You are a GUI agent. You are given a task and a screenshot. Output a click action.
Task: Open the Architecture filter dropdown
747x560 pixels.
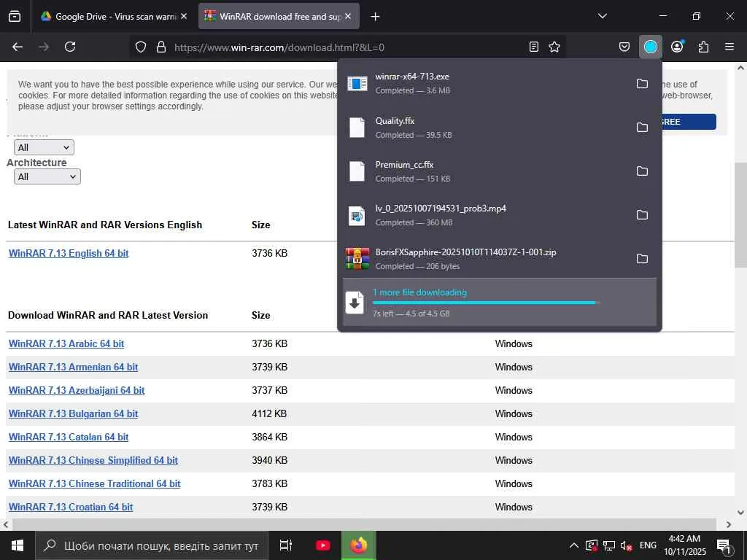coord(47,176)
